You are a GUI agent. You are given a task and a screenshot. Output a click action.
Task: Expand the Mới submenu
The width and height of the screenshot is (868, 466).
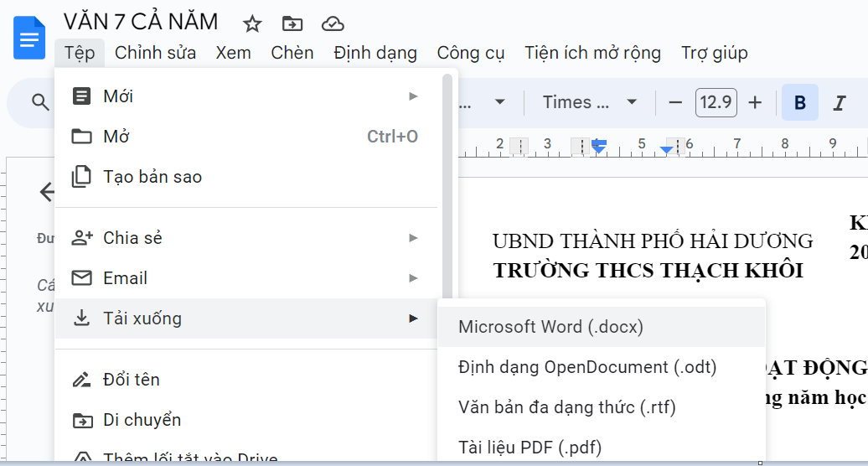click(x=245, y=96)
